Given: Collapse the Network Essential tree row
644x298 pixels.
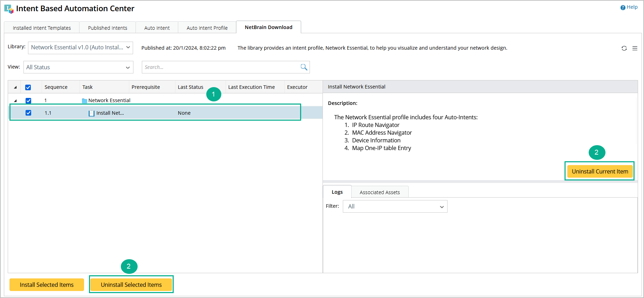Looking at the screenshot, I should pos(15,101).
